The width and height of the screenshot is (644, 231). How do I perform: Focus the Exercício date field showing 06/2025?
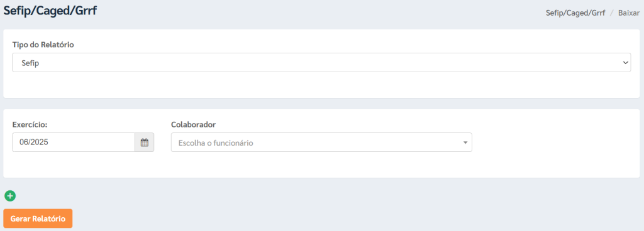74,142
